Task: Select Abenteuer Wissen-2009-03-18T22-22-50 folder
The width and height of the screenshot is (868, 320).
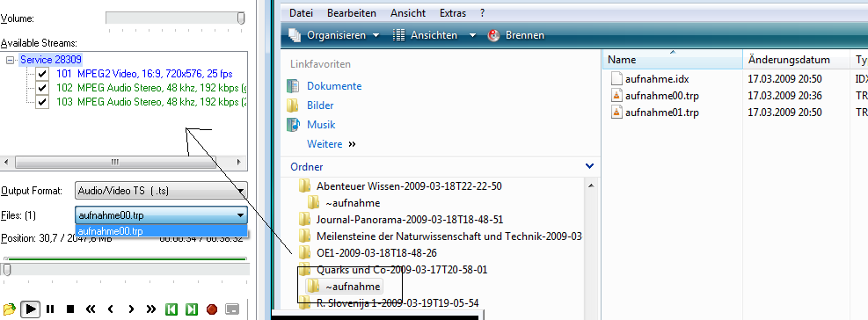Action: (409, 186)
